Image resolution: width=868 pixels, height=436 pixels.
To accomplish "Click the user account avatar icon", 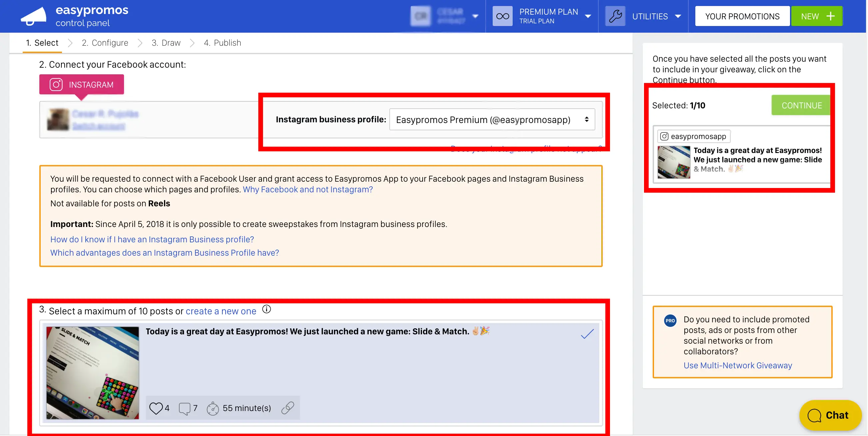I will [x=421, y=16].
